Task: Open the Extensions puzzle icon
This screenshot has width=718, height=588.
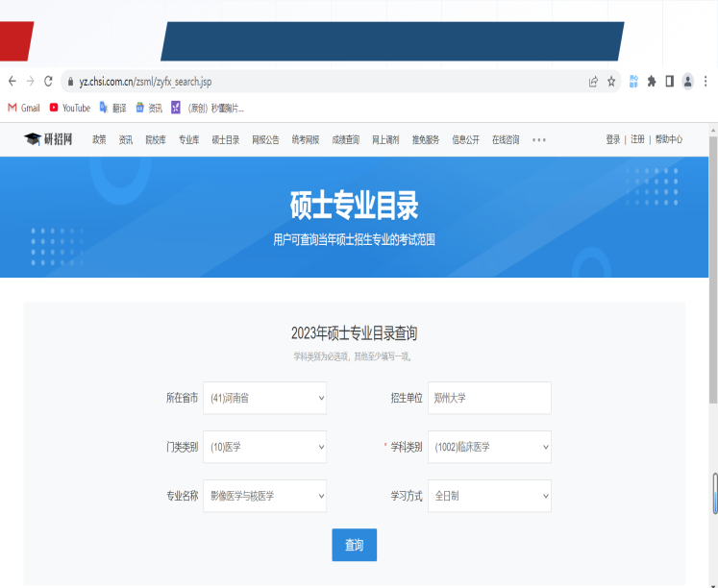Action: pyautogui.click(x=652, y=82)
